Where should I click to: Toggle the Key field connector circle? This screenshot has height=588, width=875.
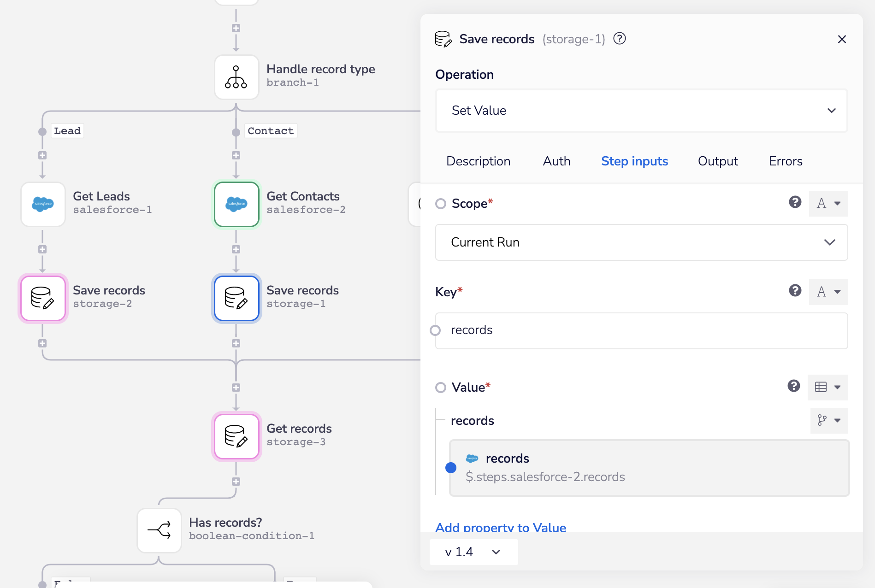coord(435,330)
